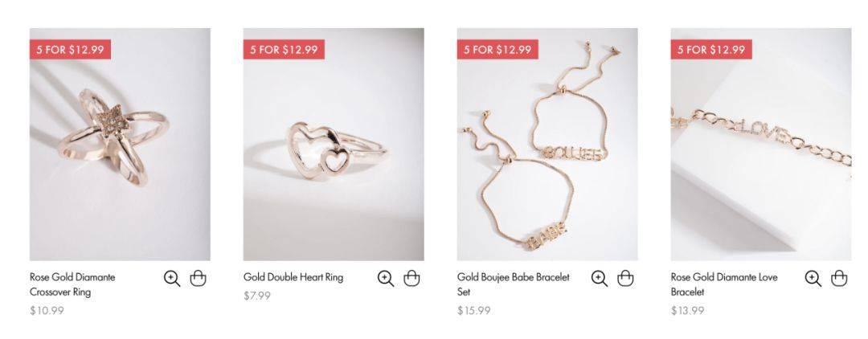This screenshot has width=868, height=339.
Task: Open quick view for Rose Gold Diamante Crossover Ring
Action: [x=172, y=278]
